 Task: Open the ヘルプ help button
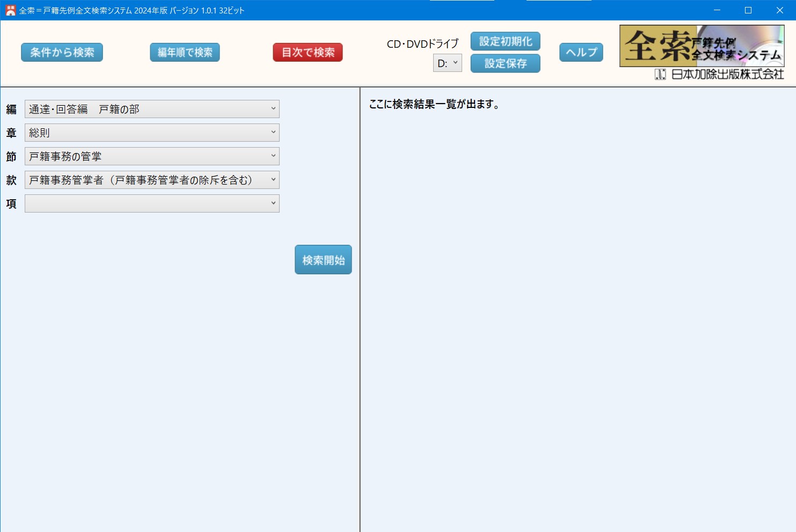[x=581, y=53]
